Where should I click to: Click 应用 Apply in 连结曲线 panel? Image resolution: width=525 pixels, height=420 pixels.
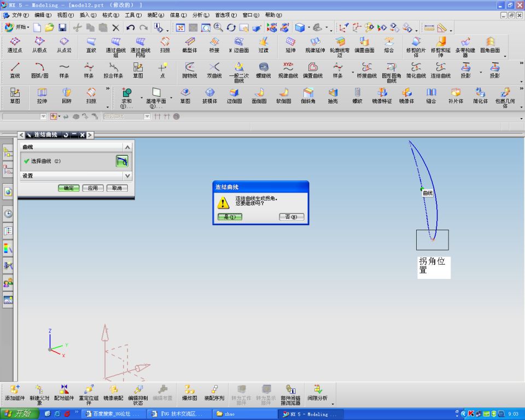point(93,188)
